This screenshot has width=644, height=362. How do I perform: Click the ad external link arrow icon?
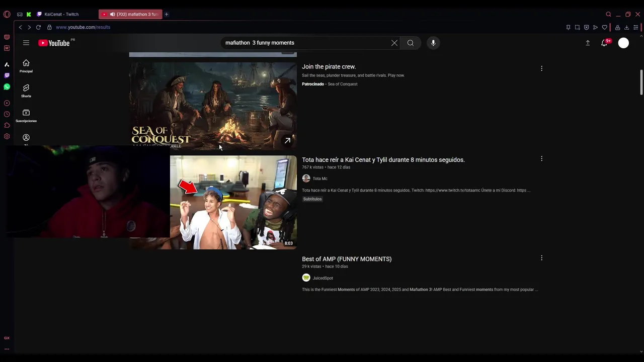tap(287, 141)
